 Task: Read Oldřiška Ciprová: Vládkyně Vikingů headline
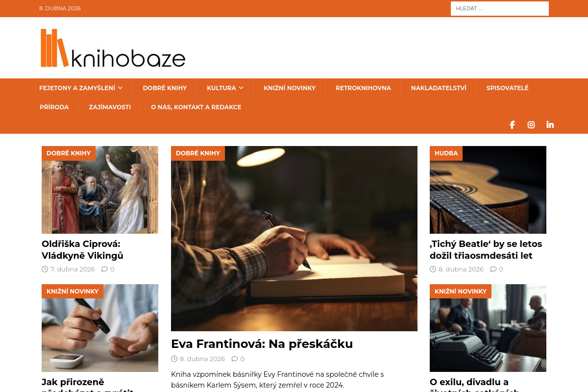tap(82, 250)
